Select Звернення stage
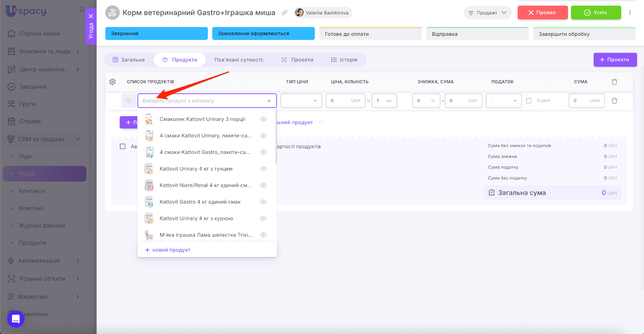The height and width of the screenshot is (334, 644). pyautogui.click(x=157, y=33)
